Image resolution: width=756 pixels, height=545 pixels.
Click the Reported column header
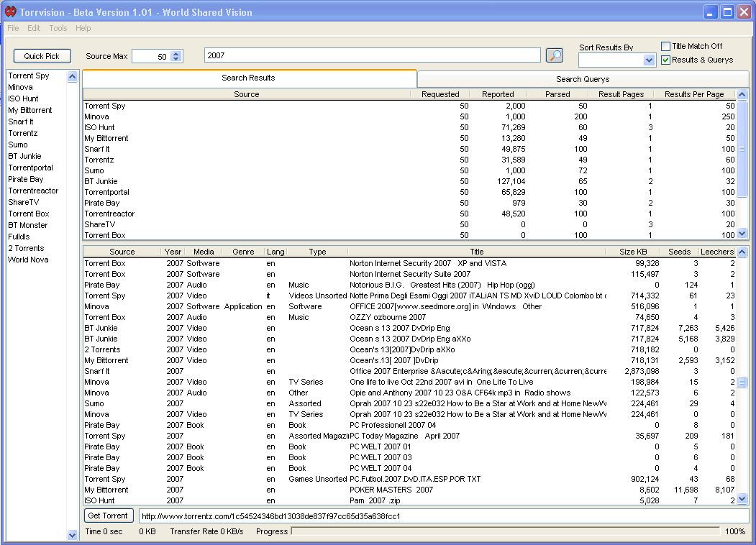click(498, 94)
